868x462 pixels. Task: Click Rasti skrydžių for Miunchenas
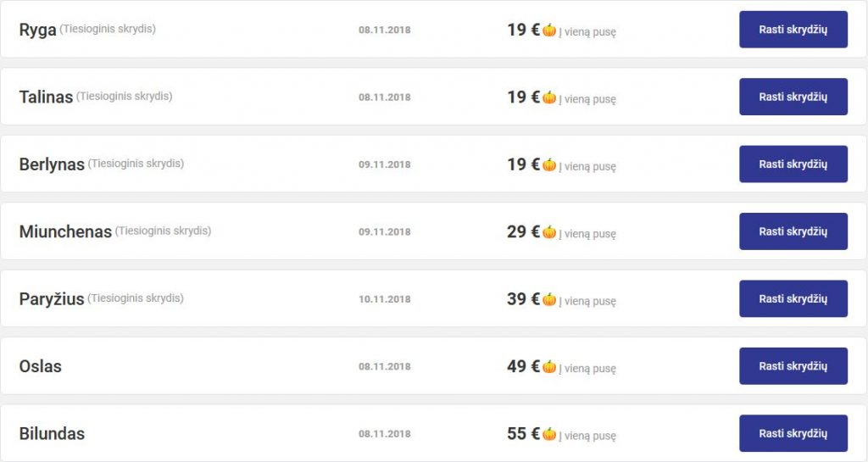pyautogui.click(x=793, y=231)
